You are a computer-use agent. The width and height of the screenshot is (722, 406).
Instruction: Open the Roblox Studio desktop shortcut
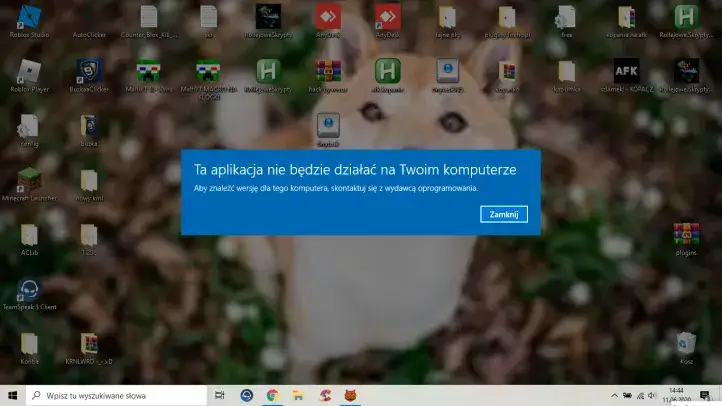(x=29, y=22)
